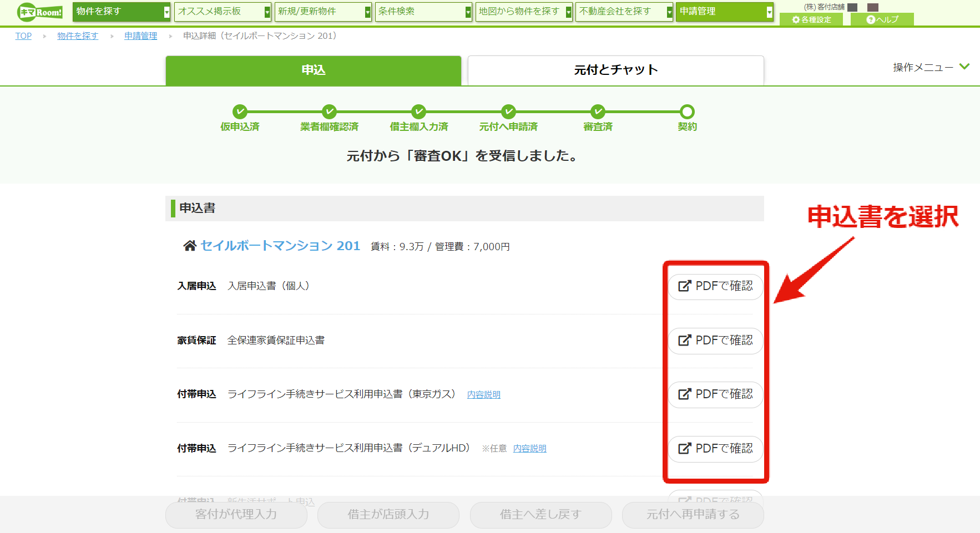This screenshot has height=533, width=980.
Task: Open the 物件を探す dropdown menu
Action: pyautogui.click(x=121, y=12)
